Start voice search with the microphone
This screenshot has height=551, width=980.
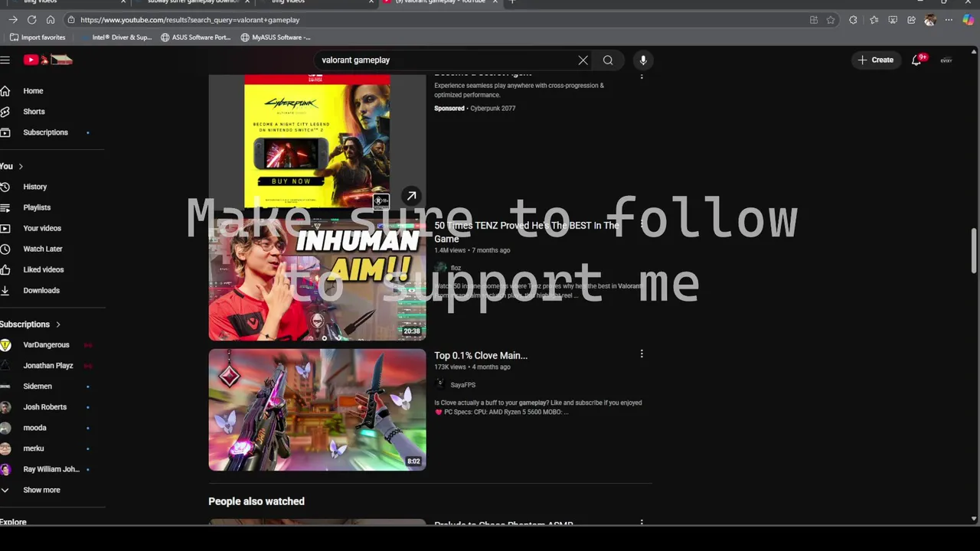tap(643, 60)
